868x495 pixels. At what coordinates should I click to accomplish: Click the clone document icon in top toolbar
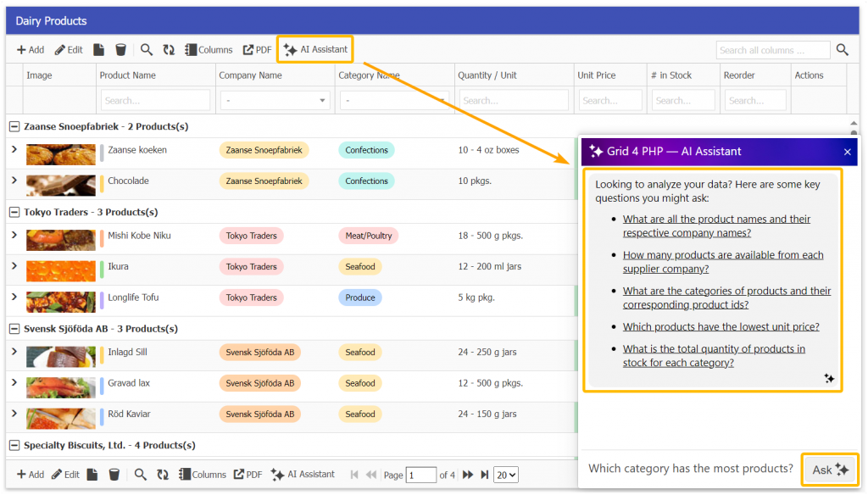coord(99,50)
